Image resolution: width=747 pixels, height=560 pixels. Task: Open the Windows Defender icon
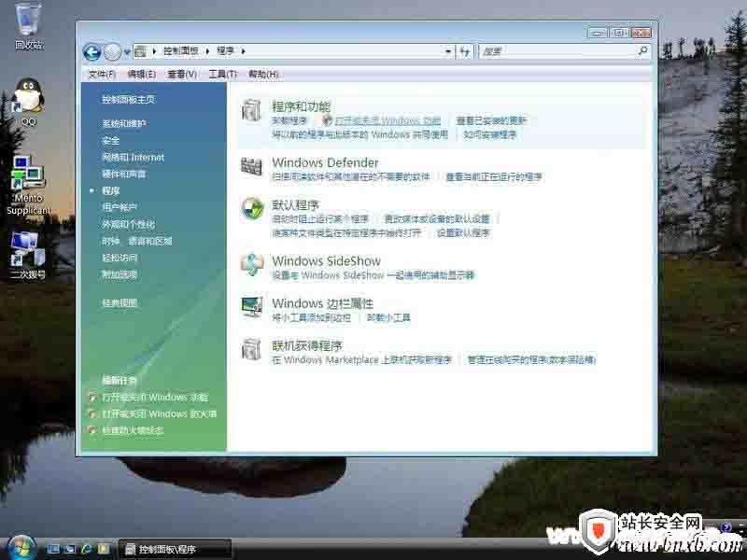[x=251, y=168]
